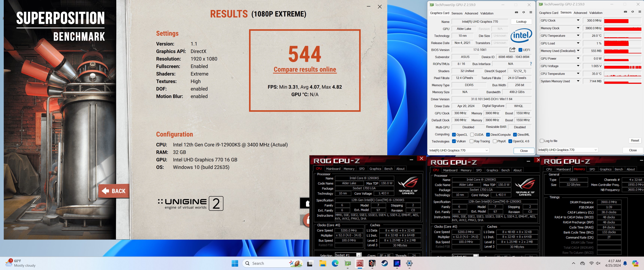644x270 pixels.
Task: Open the clock showing 4:17 AM
Action: (x=613, y=263)
